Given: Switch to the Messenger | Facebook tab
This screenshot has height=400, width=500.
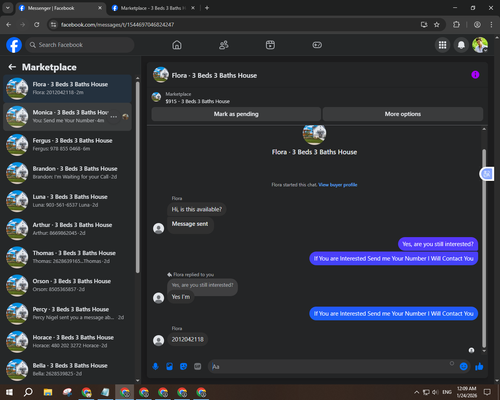Looking at the screenshot, I should coord(60,8).
